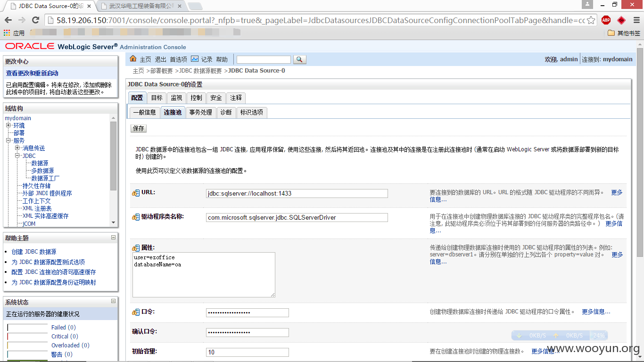
Task: Collapse the JDBC tree node
Action: [x=17, y=156]
